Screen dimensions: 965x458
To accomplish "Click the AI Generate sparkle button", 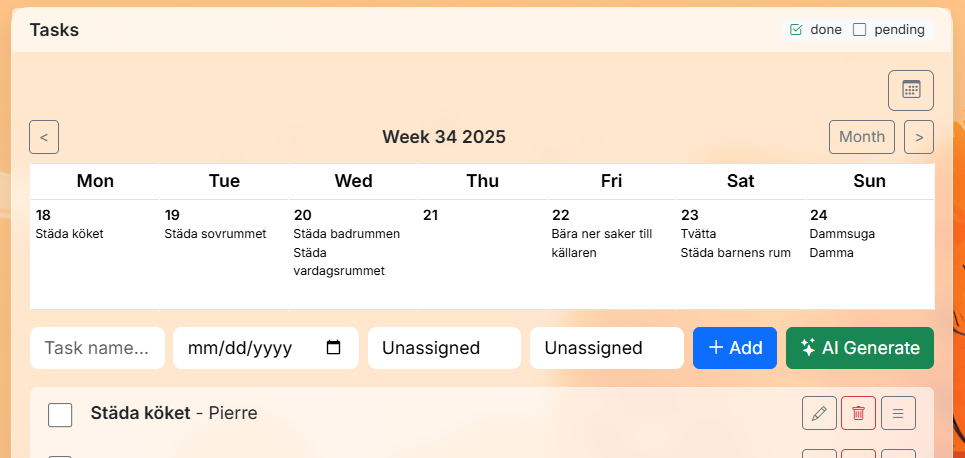I will tap(860, 348).
